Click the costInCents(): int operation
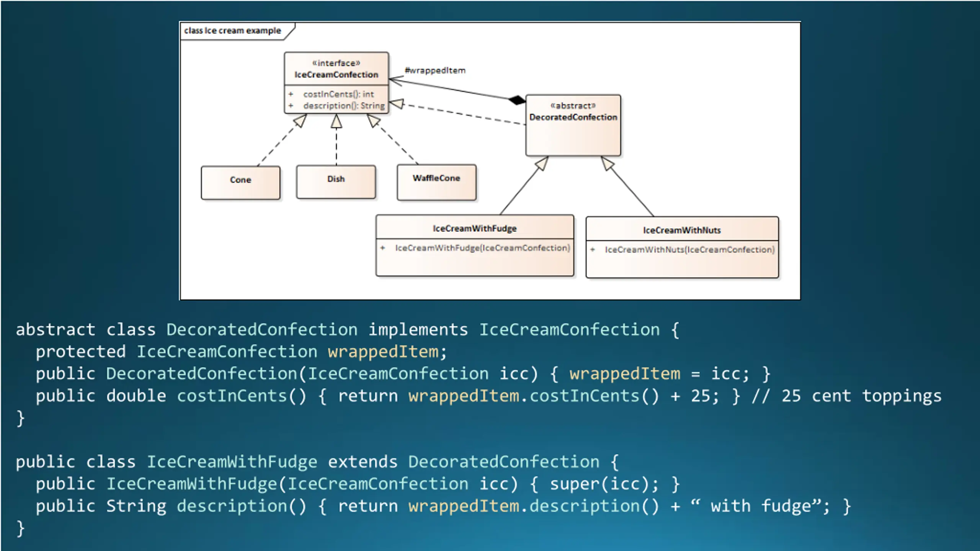980x551 pixels. tap(338, 94)
